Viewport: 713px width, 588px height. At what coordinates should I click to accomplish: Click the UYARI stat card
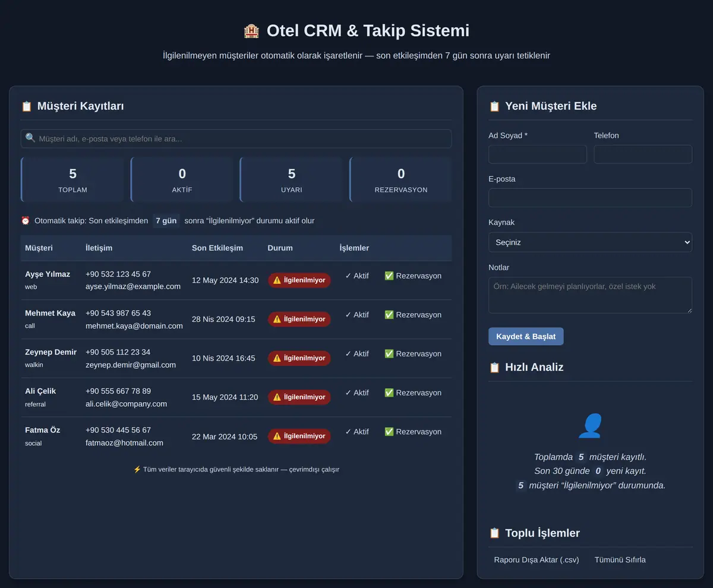tap(292, 180)
